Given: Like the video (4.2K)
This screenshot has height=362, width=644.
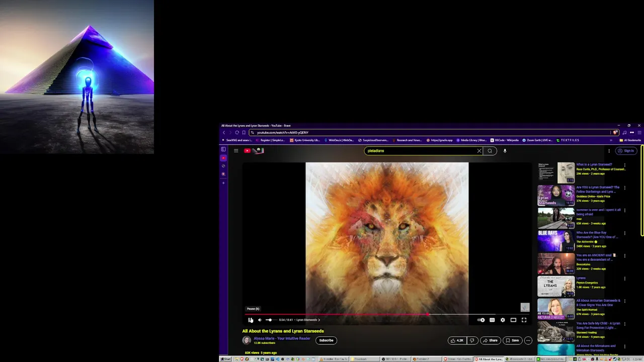Looking at the screenshot, I should [457, 340].
